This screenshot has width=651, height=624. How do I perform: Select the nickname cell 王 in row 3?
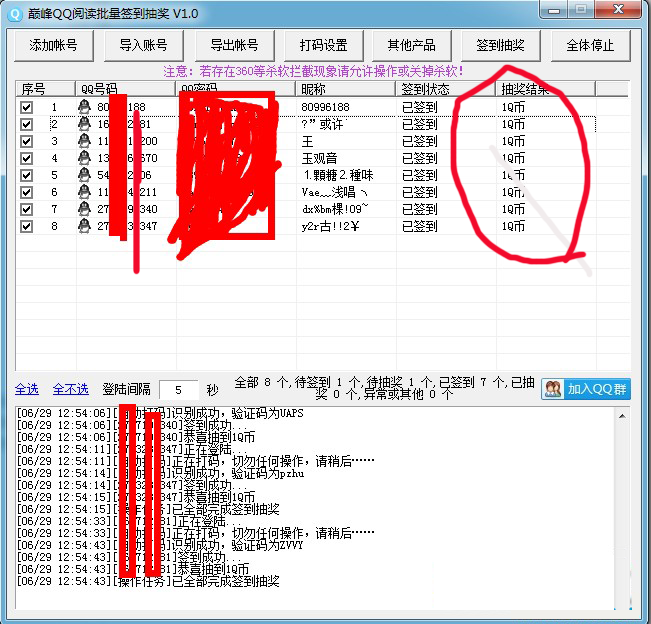click(307, 141)
